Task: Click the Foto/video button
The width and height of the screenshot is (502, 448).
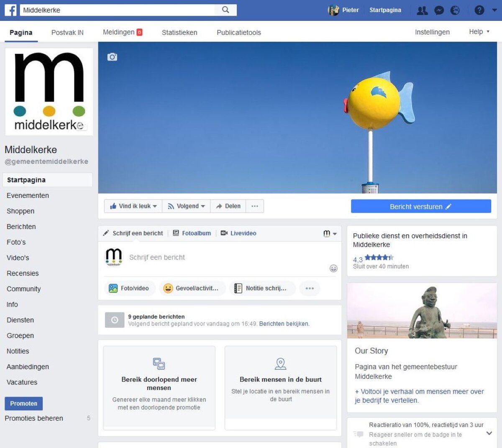Action: (x=129, y=288)
